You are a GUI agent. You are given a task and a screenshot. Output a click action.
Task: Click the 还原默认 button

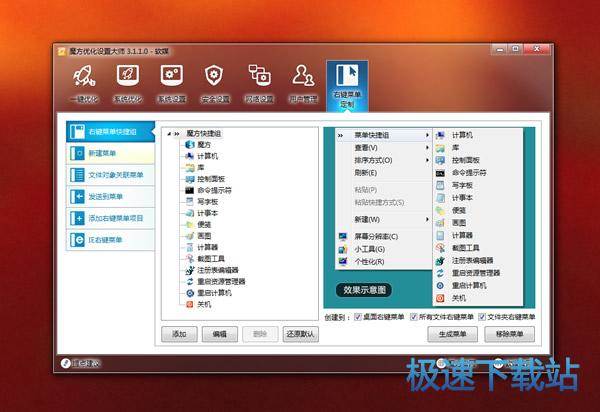(301, 334)
